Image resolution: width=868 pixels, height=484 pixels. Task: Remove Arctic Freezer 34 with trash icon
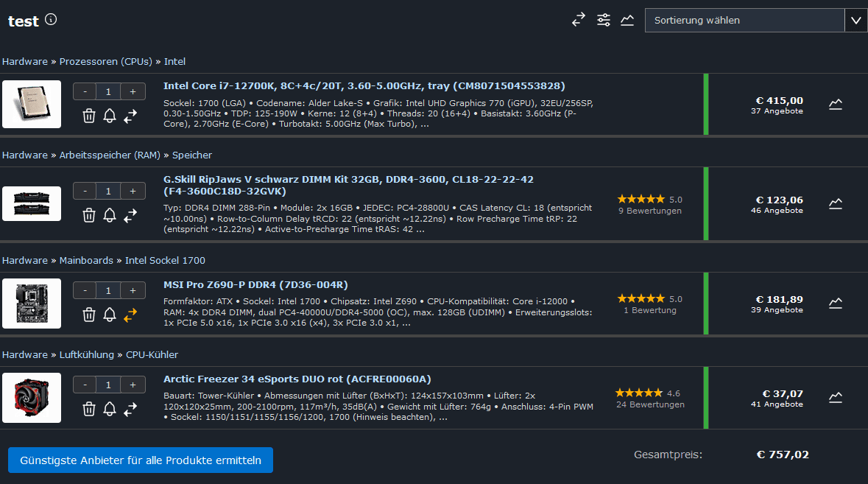(x=88, y=410)
